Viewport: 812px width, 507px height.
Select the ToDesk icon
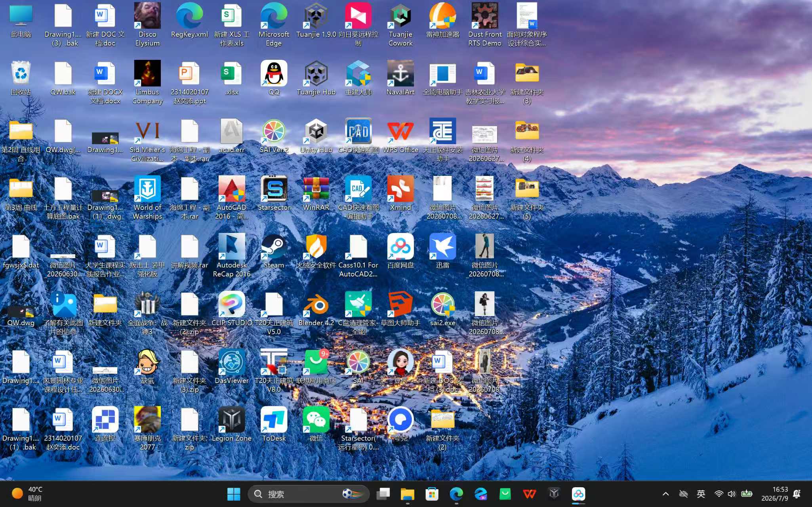(x=274, y=425)
